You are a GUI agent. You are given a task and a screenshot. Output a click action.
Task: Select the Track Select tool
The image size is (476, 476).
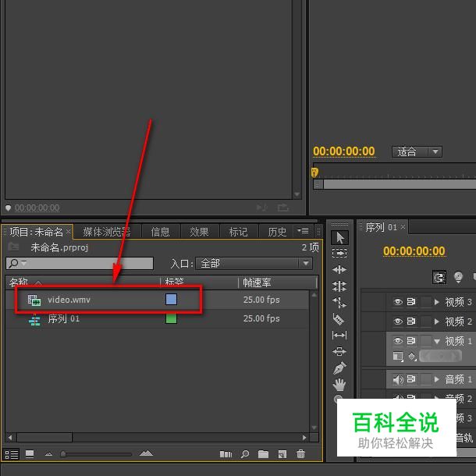(x=339, y=253)
